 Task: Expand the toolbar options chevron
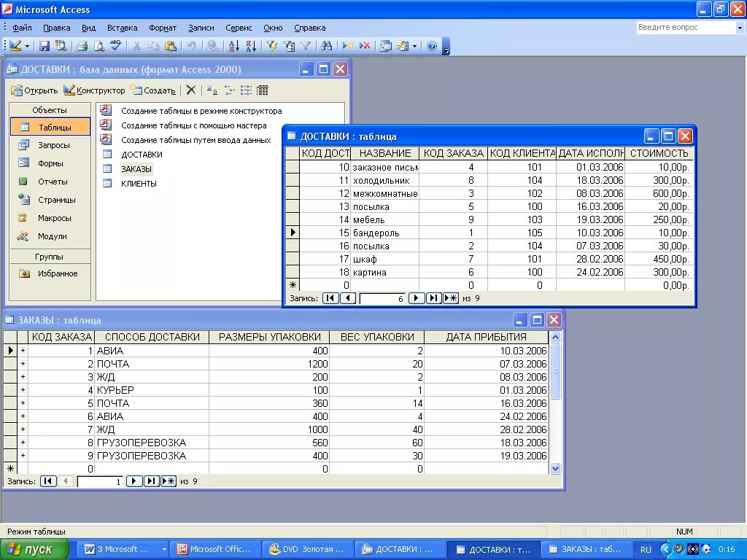coord(446,46)
